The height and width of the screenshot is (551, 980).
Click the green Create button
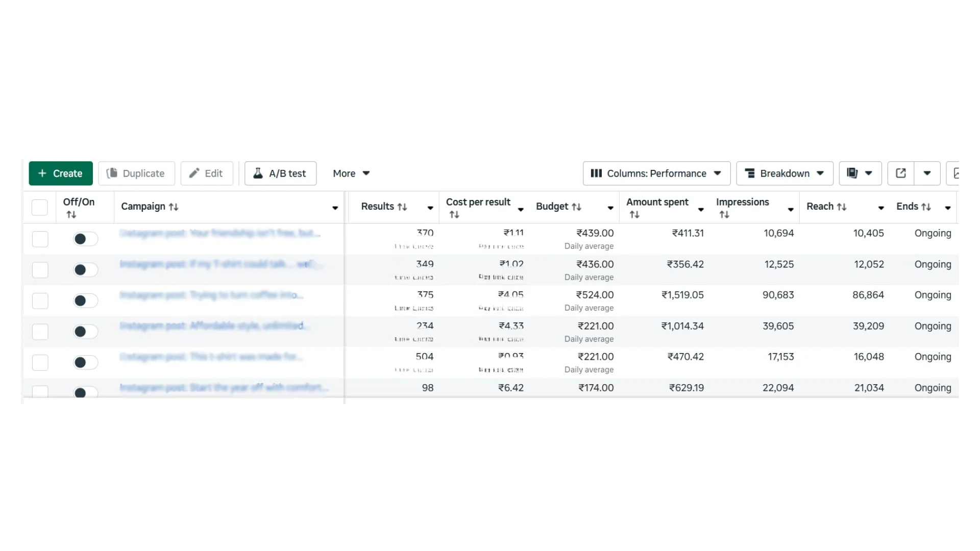[61, 173]
